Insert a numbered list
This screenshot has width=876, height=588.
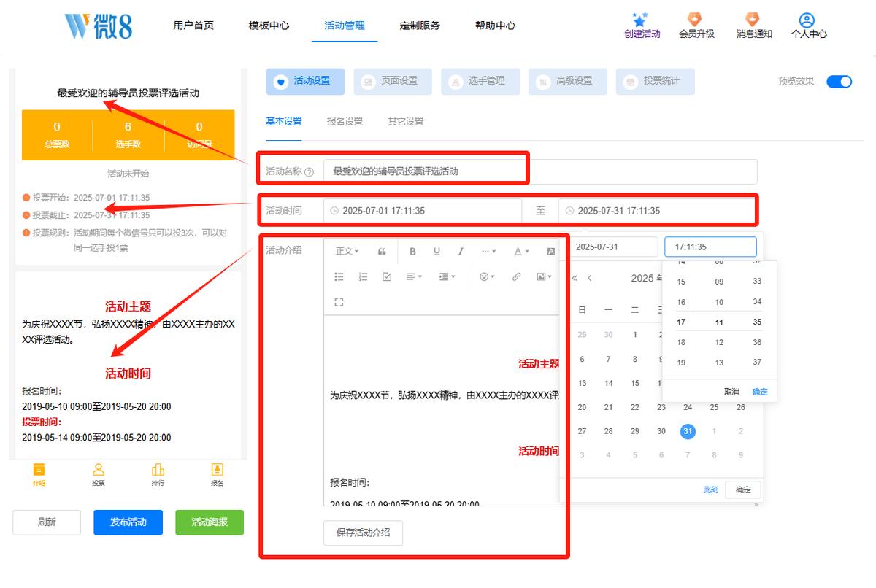tap(363, 276)
